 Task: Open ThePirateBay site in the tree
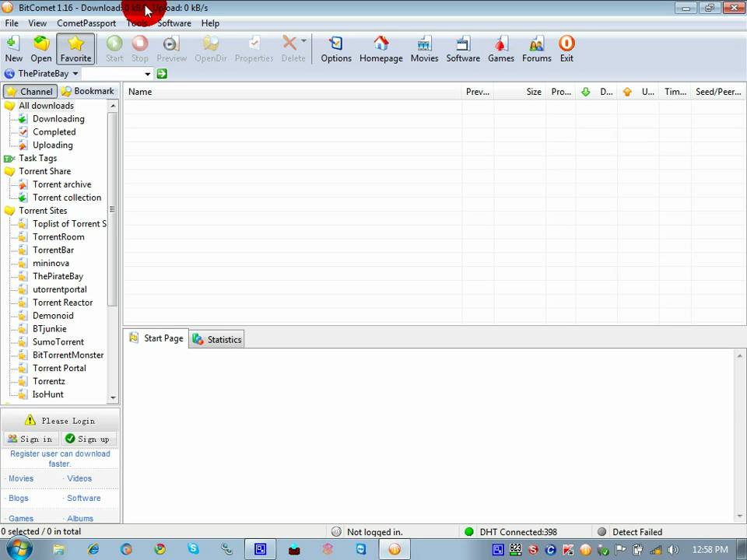pos(58,276)
